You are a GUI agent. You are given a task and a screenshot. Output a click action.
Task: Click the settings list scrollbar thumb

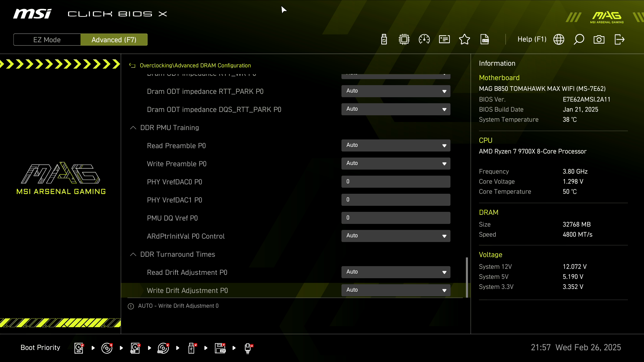pos(467,277)
